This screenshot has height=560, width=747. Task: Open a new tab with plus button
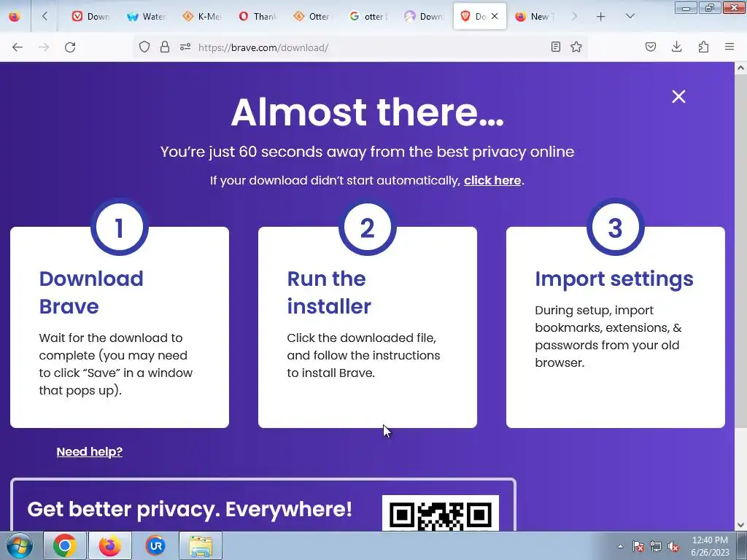[601, 16]
